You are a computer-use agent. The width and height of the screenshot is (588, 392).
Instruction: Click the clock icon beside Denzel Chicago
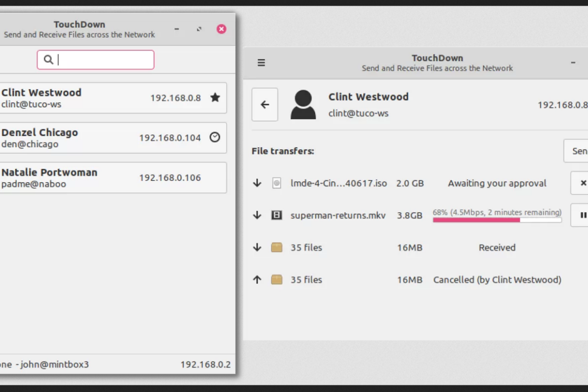(215, 137)
